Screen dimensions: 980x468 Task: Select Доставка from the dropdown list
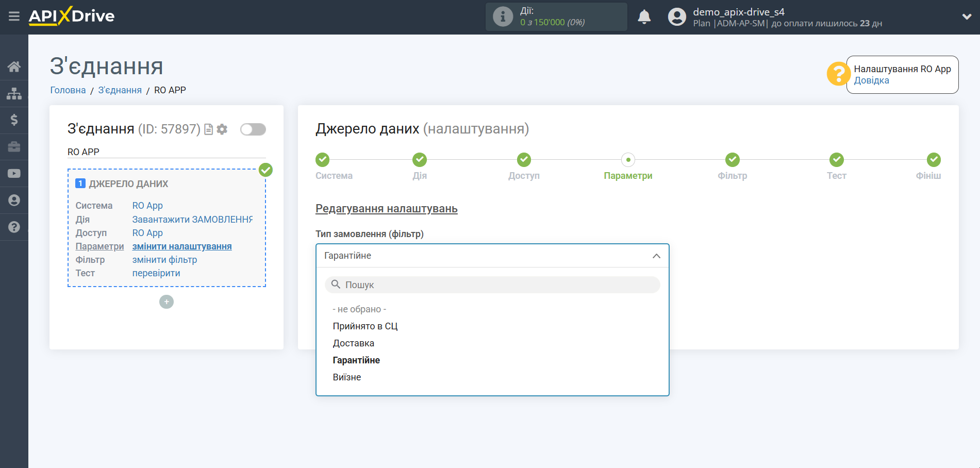[353, 342]
